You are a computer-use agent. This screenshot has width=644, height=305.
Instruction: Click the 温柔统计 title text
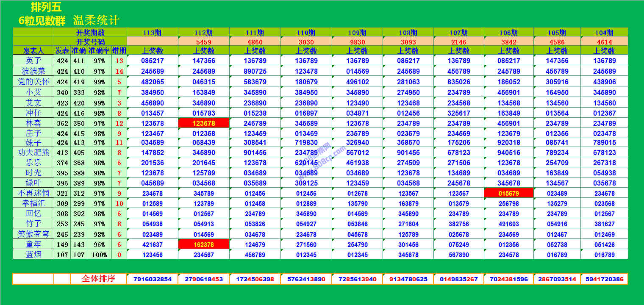96,20
